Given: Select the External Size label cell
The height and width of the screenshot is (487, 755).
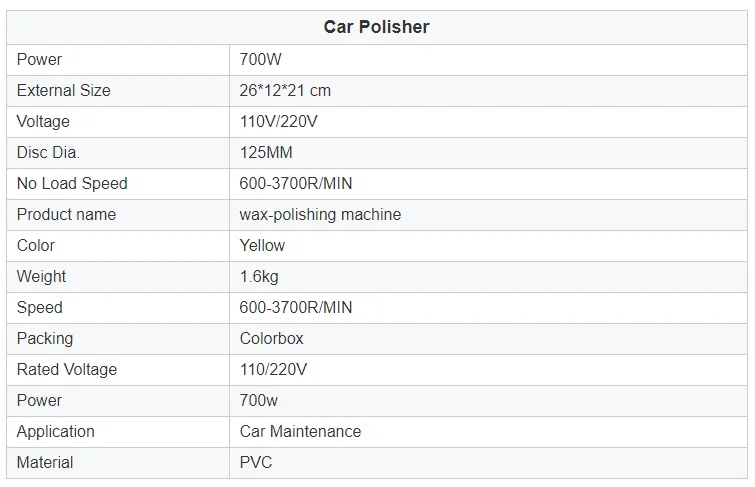Looking at the screenshot, I should click(x=64, y=90).
